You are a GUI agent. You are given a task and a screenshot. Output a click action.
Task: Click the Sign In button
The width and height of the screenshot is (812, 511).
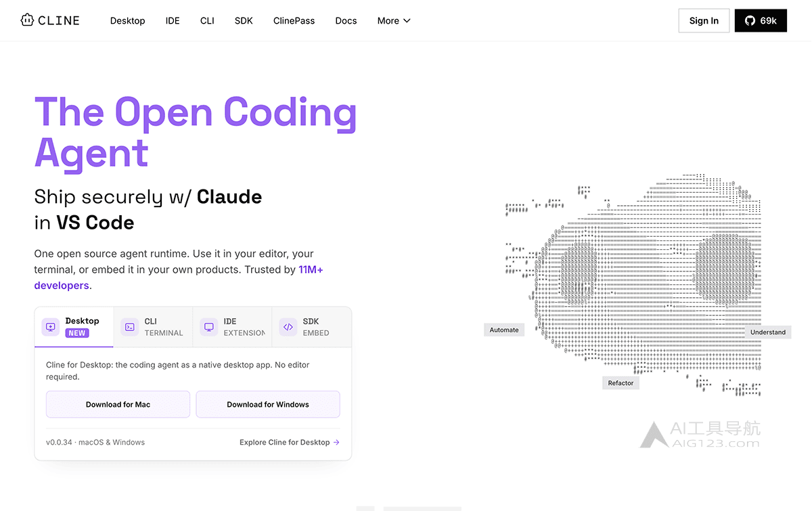click(704, 20)
